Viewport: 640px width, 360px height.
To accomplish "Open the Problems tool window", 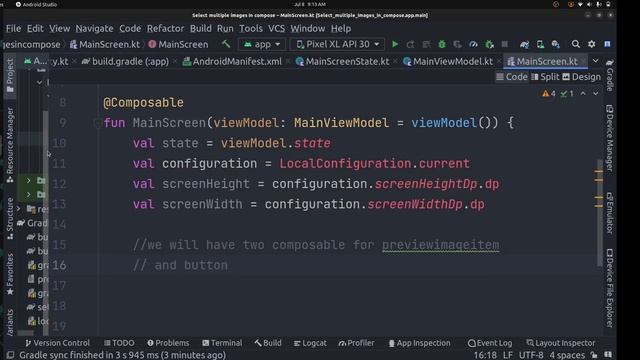I will point(168,343).
